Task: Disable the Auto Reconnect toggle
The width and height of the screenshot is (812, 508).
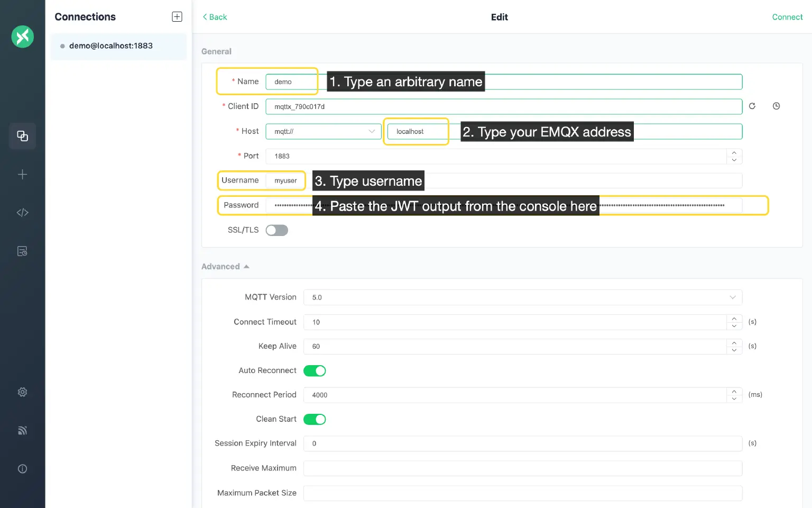Action: [315, 371]
